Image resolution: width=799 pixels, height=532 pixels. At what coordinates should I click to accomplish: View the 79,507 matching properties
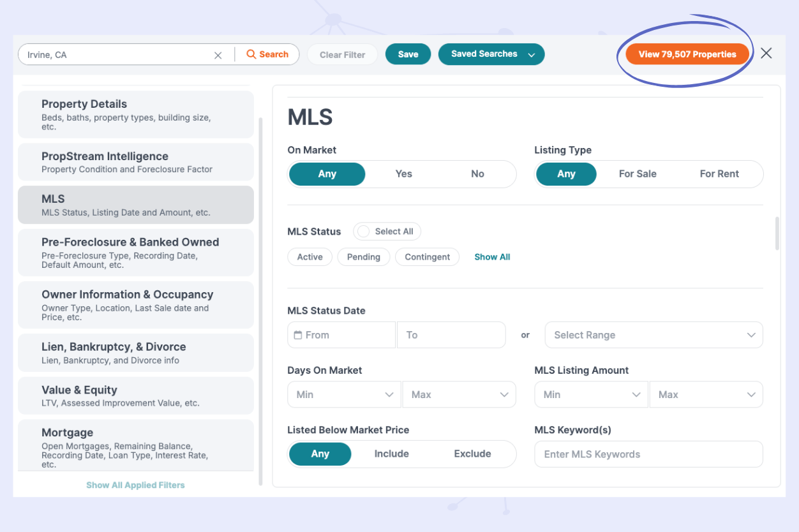click(x=686, y=54)
